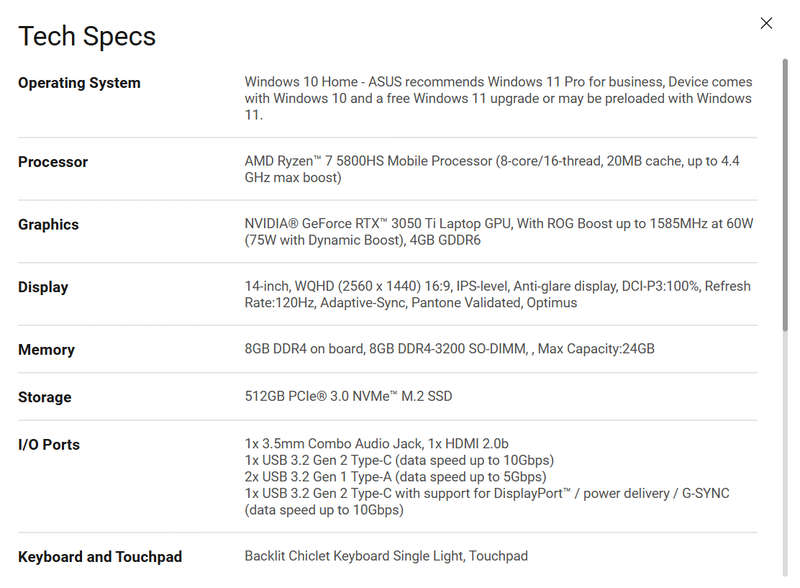Click the 512GB PCIe NVMe M.2 SSD text
The height and width of the screenshot is (588, 800).
348,397
